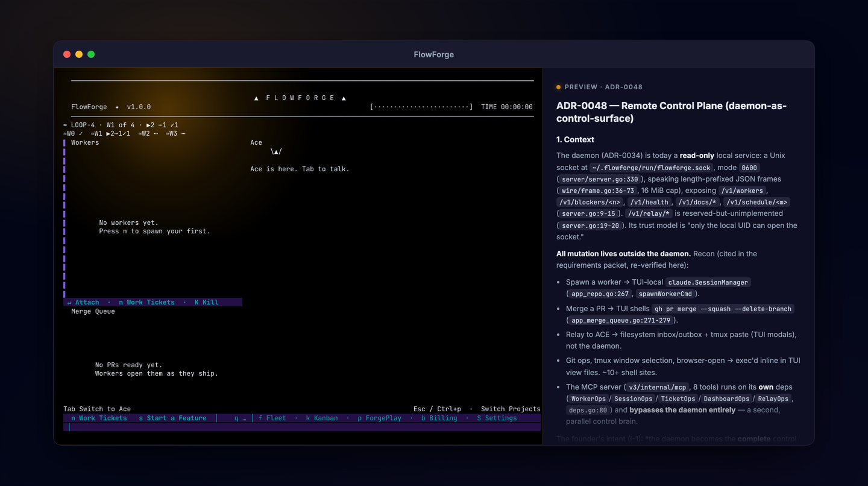Screen dimensions: 868x486
Task: Click the server.go:19-20 reference
Action: tap(591, 226)
